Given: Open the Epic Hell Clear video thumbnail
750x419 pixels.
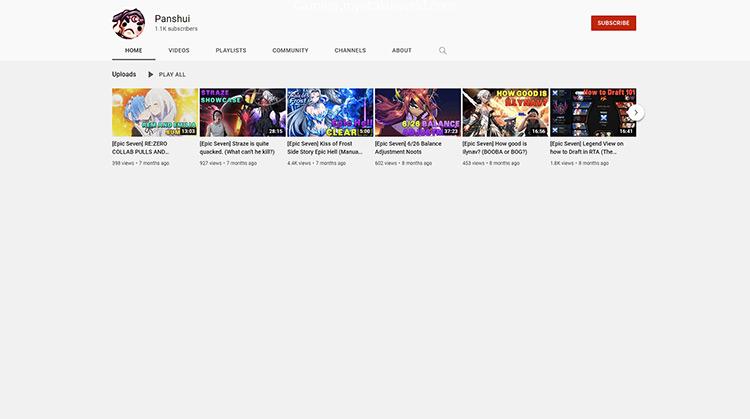Looking at the screenshot, I should pos(330,112).
